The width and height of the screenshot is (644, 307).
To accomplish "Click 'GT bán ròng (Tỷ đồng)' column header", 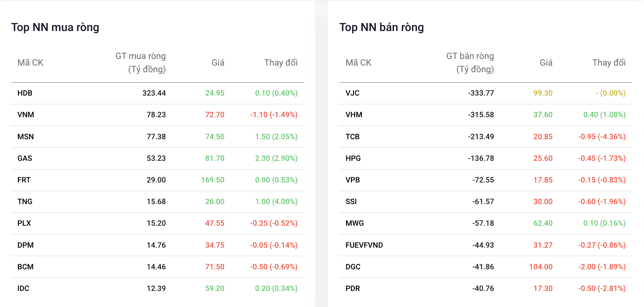I will (470, 63).
